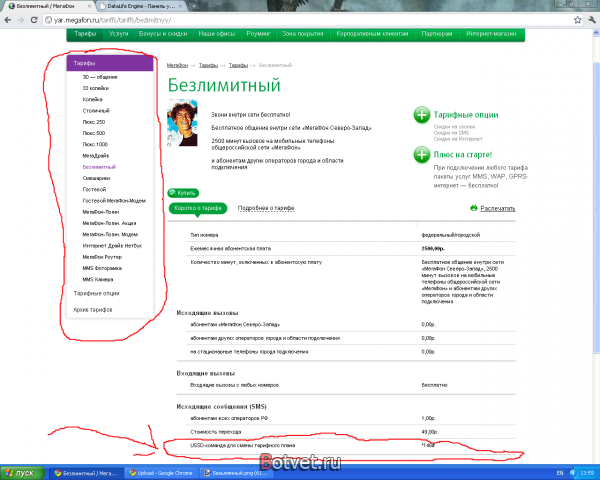Click the green printer icon

pyautogui.click(x=474, y=208)
